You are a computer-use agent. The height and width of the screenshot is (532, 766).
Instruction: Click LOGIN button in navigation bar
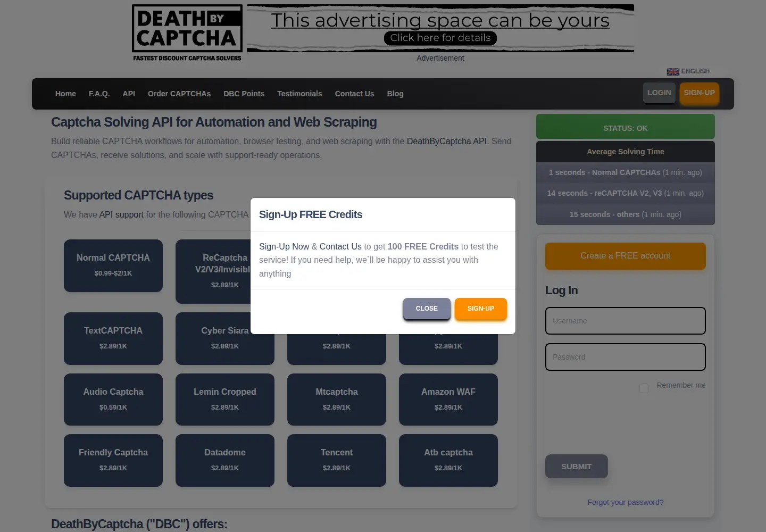[x=659, y=93]
